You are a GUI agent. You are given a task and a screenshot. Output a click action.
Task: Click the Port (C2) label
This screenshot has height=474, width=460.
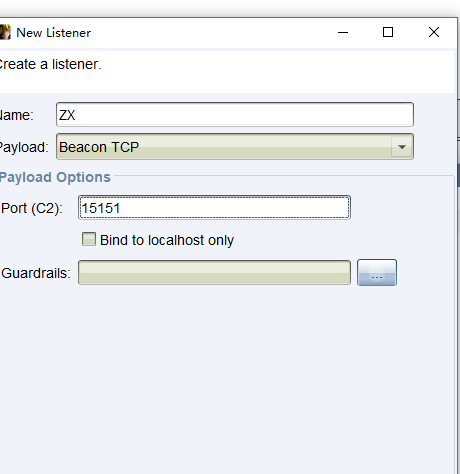tap(32, 208)
